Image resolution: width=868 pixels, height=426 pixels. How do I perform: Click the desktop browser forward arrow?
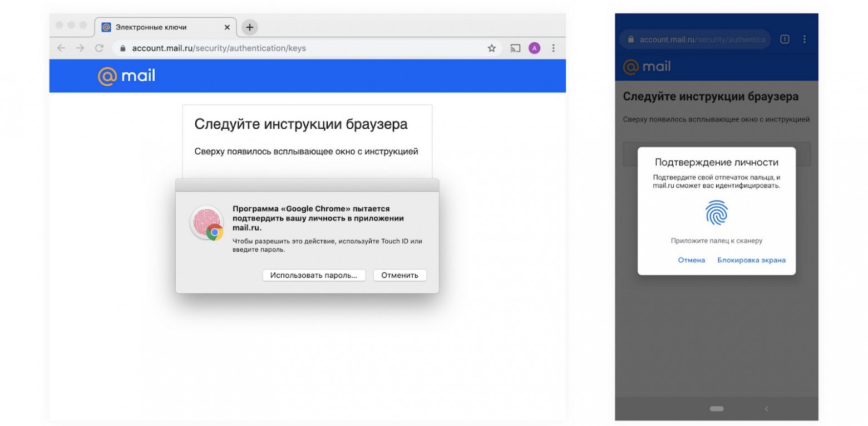pos(80,48)
